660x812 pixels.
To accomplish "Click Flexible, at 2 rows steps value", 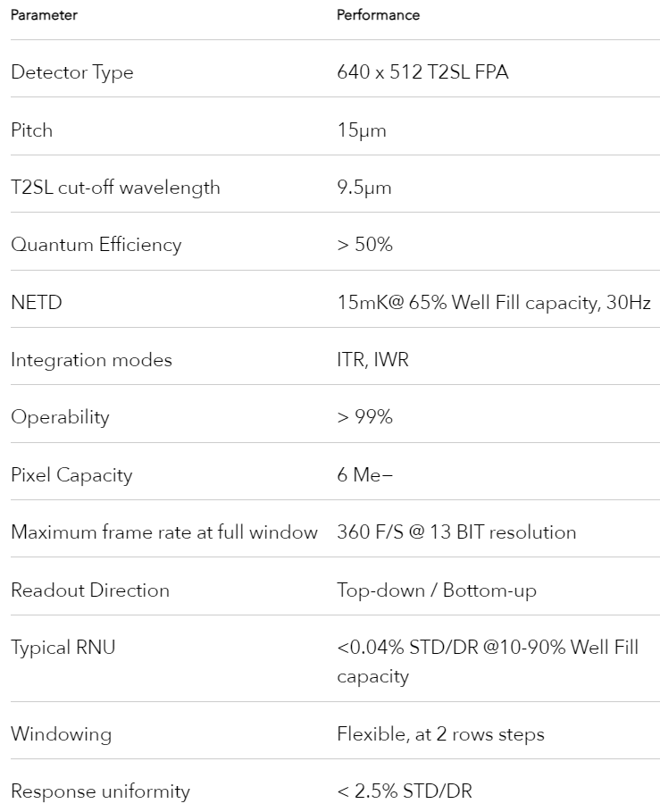I will [x=440, y=734].
